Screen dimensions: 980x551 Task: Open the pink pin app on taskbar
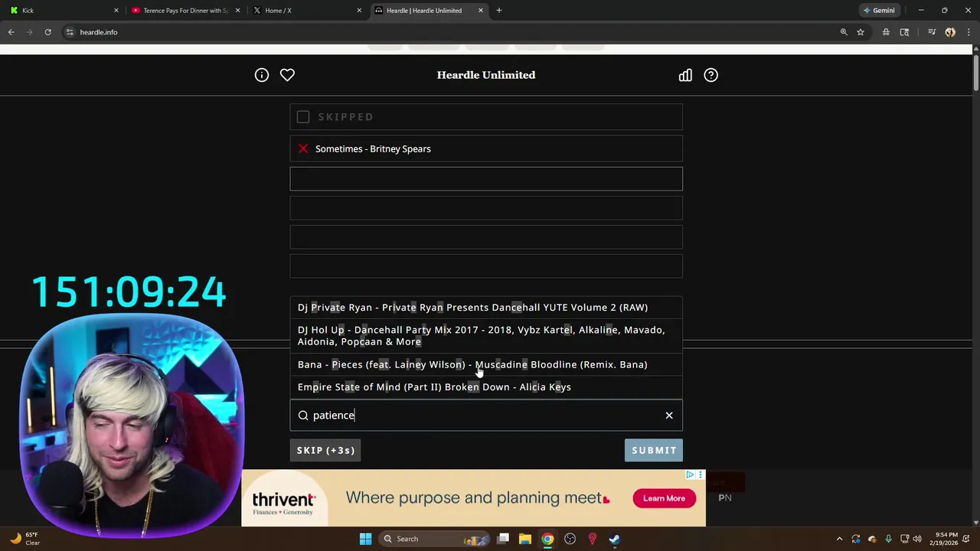[592, 539]
